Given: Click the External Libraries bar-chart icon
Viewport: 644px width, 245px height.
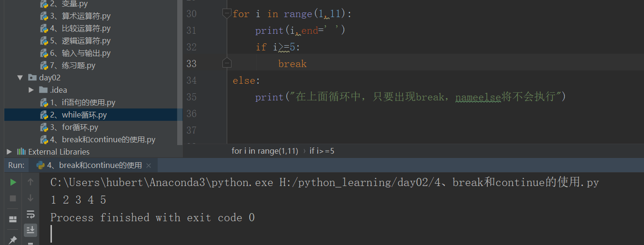Looking at the screenshot, I should (21, 152).
